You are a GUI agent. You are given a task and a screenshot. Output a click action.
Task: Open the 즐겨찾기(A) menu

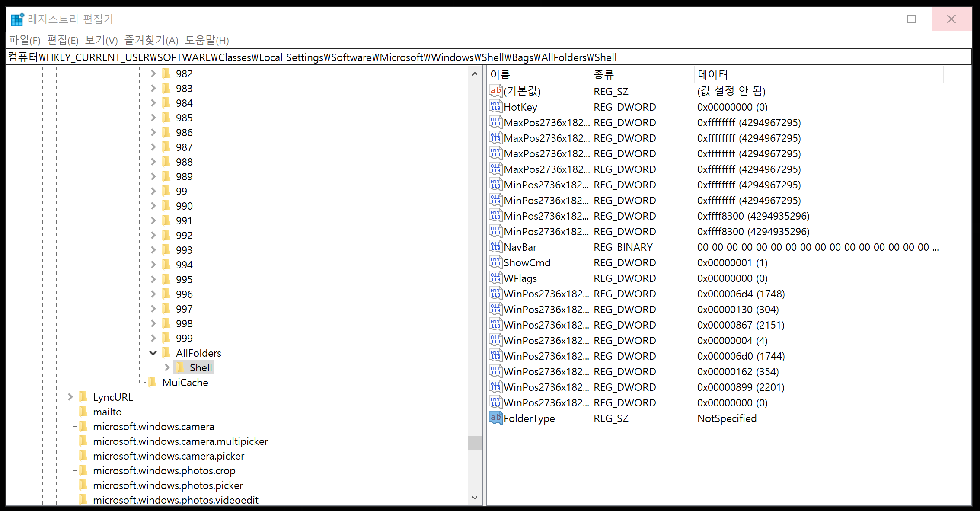151,40
